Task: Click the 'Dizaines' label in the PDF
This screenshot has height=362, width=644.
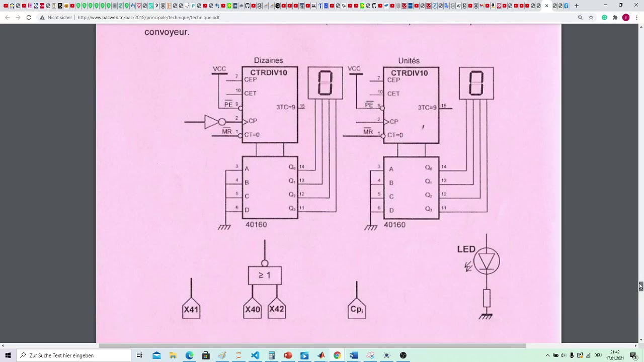Action: (x=268, y=60)
